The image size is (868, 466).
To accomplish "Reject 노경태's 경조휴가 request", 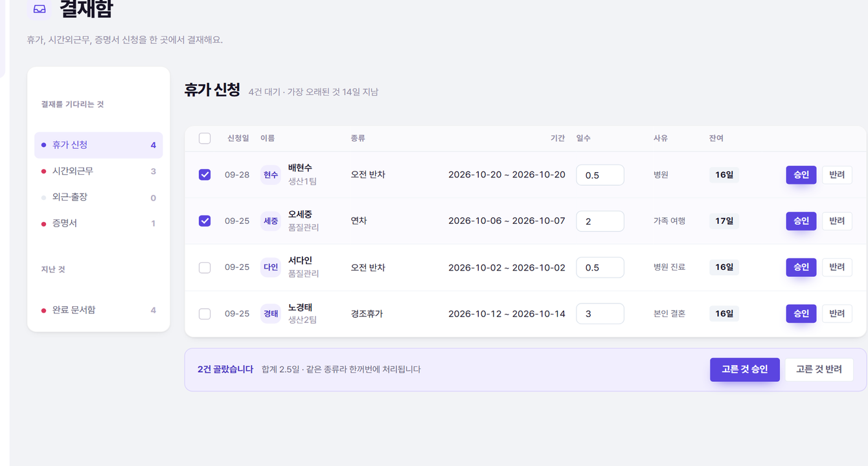I will [837, 314].
